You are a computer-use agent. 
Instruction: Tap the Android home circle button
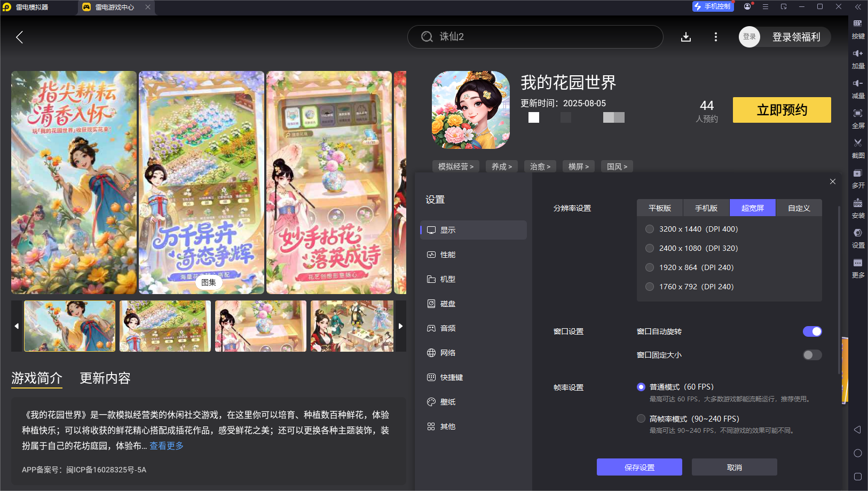point(858,453)
